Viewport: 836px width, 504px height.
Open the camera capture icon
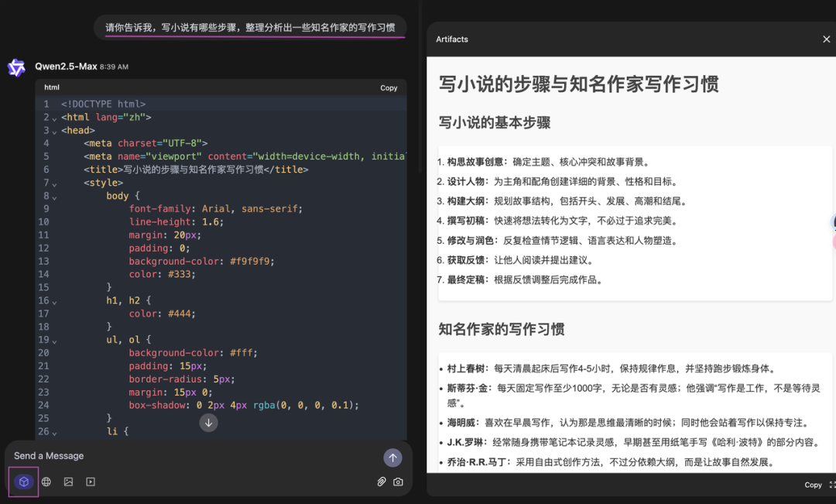[x=398, y=481]
